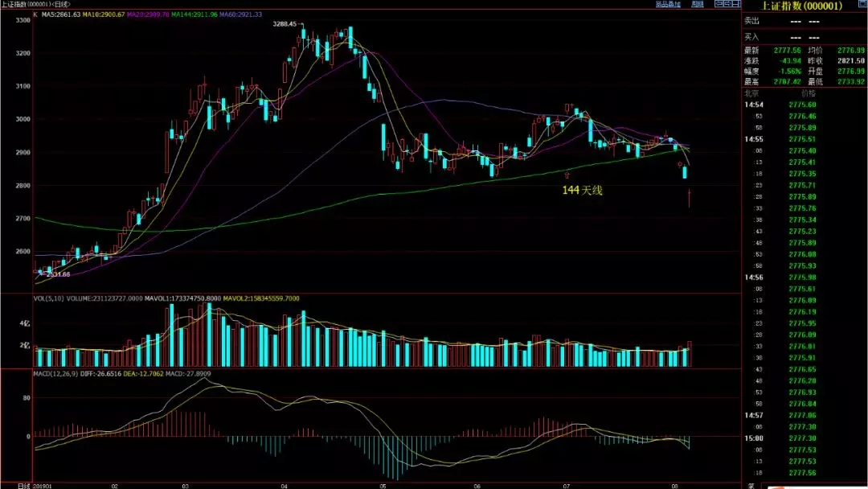Select the 14:55 tick entry in trade list
The width and height of the screenshot is (868, 489).
point(802,138)
